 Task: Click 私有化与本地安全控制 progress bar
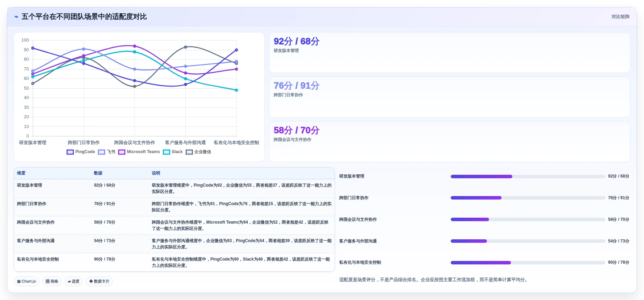pos(528,263)
